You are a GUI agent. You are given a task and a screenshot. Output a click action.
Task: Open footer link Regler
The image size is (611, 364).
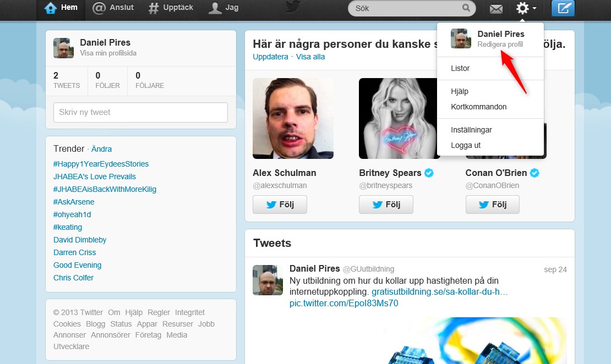(x=159, y=313)
